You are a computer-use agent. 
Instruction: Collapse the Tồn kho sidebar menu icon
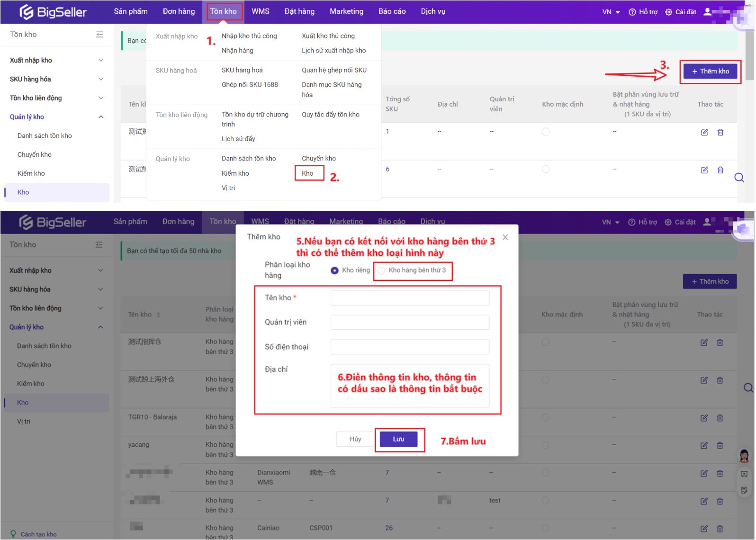pyautogui.click(x=99, y=35)
